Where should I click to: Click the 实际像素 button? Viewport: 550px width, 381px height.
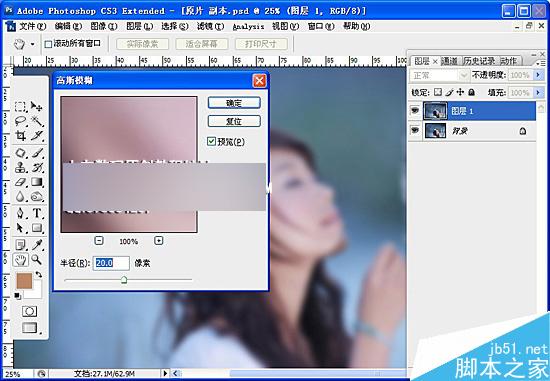142,44
